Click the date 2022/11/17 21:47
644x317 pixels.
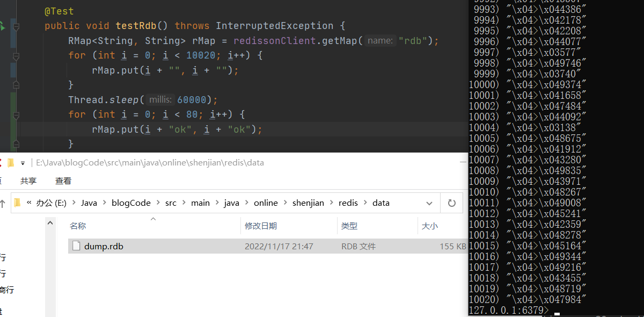click(x=279, y=247)
